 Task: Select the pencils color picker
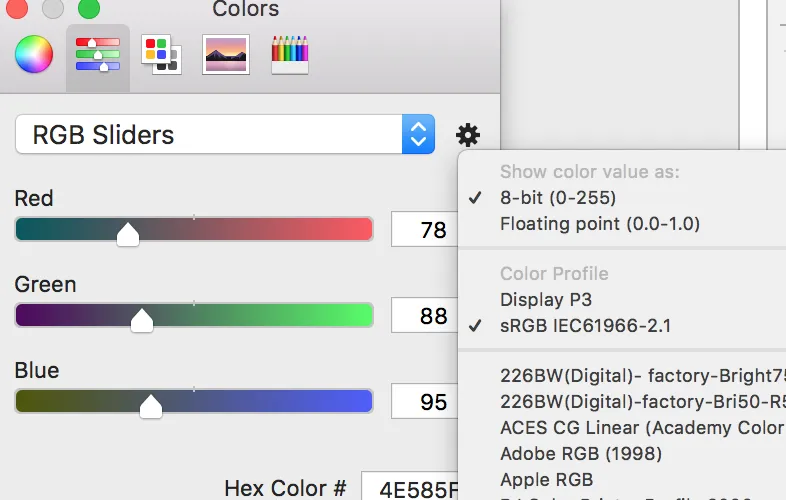coord(290,54)
